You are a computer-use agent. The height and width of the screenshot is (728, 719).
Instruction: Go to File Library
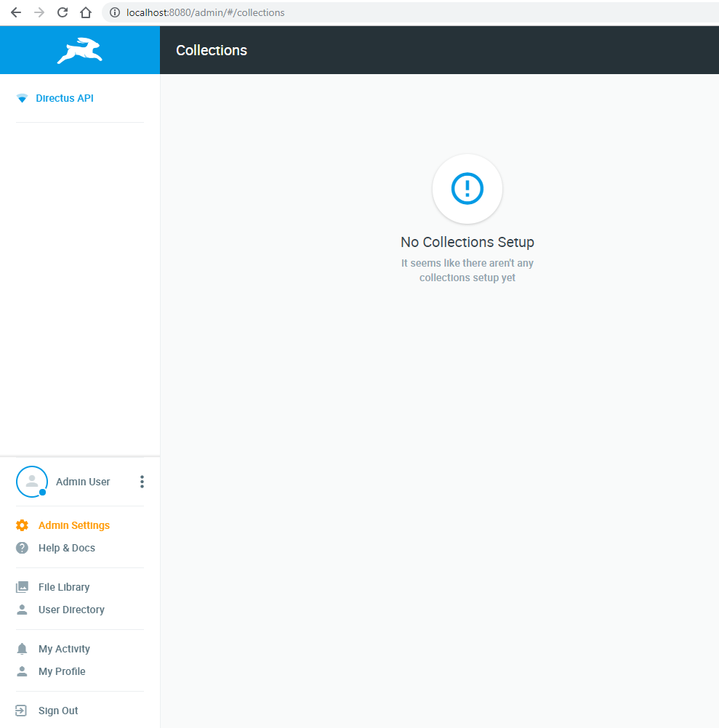(x=64, y=587)
